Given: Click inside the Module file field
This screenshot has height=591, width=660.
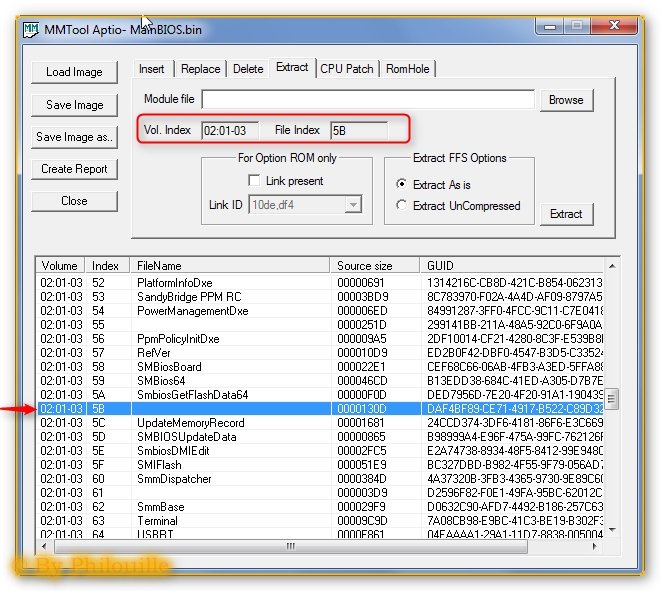Looking at the screenshot, I should click(x=368, y=100).
